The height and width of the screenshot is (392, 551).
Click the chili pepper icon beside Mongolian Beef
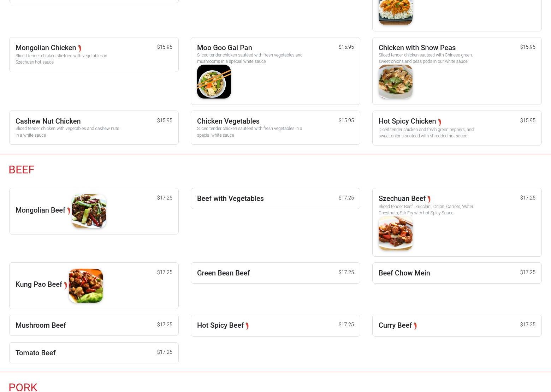(x=69, y=211)
